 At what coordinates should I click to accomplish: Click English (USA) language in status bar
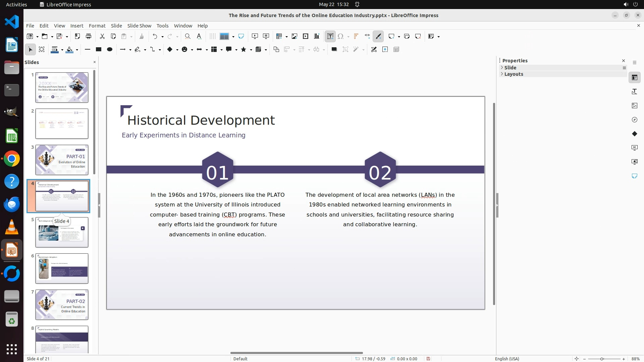click(x=507, y=359)
